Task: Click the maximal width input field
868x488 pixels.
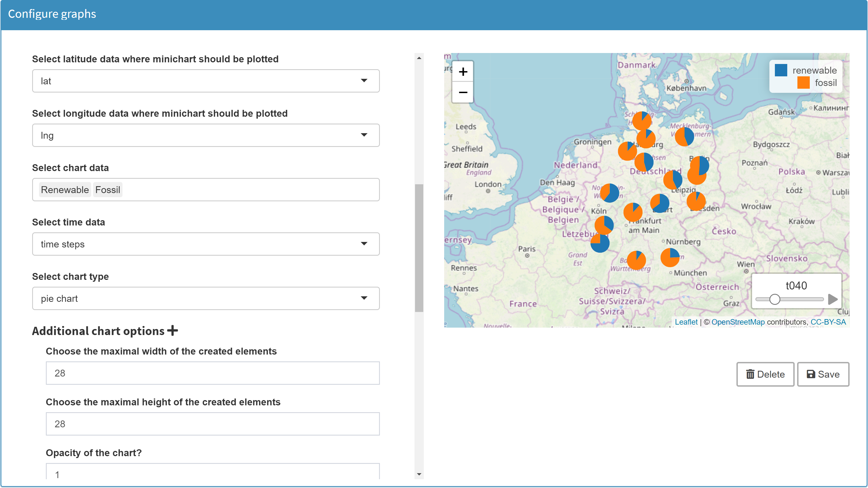Action: tap(212, 373)
